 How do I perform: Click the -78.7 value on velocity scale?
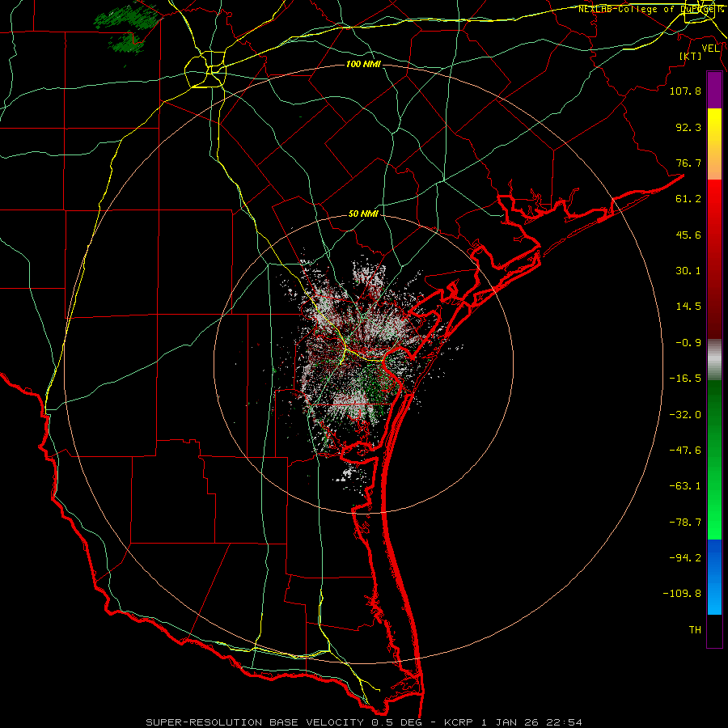(x=685, y=523)
